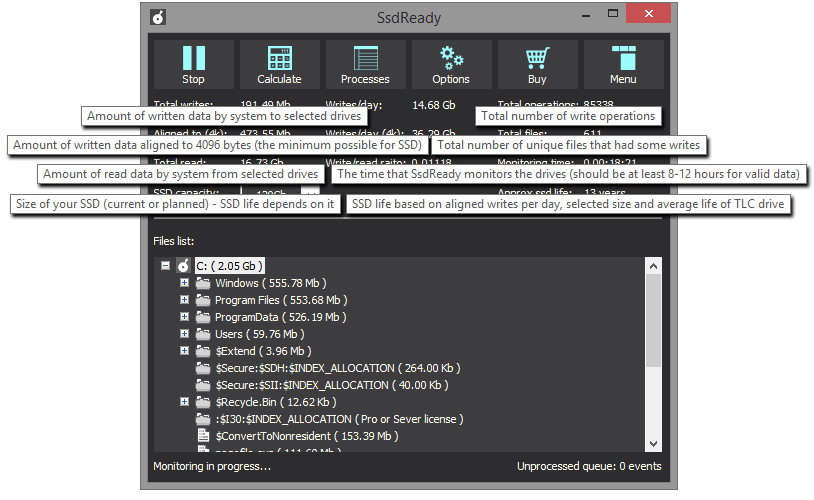The image size is (814, 500).
Task: Select the :$I30:$INDEX_ALLOCATION entry
Action: 338,419
